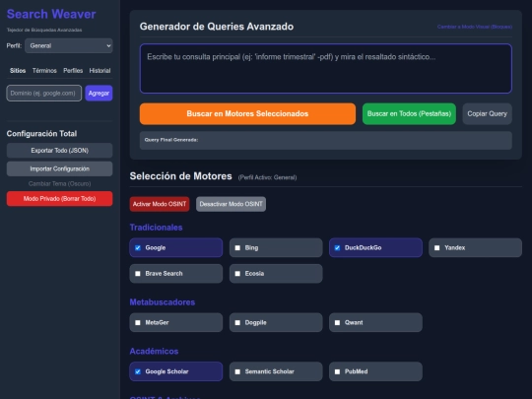Screen dimensions: 532x399
Task: Click Exportar Todo (JSON) button
Action: pyautogui.click(x=60, y=151)
